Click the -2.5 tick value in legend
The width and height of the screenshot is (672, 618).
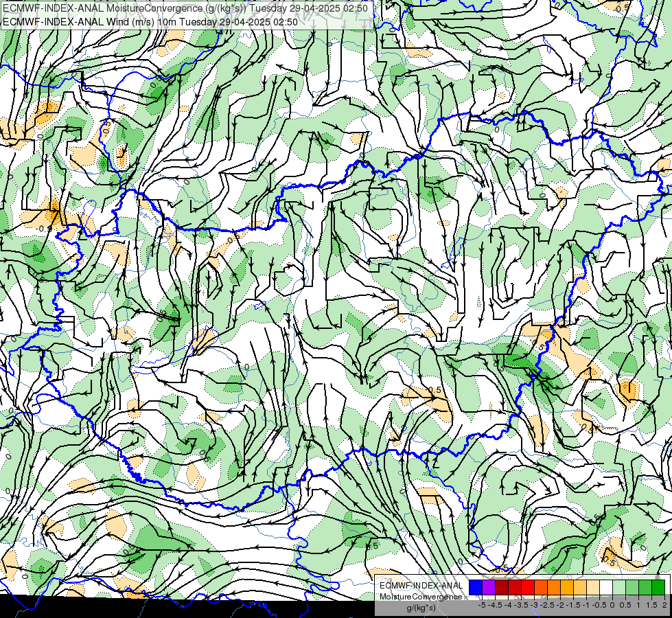pyautogui.click(x=547, y=605)
